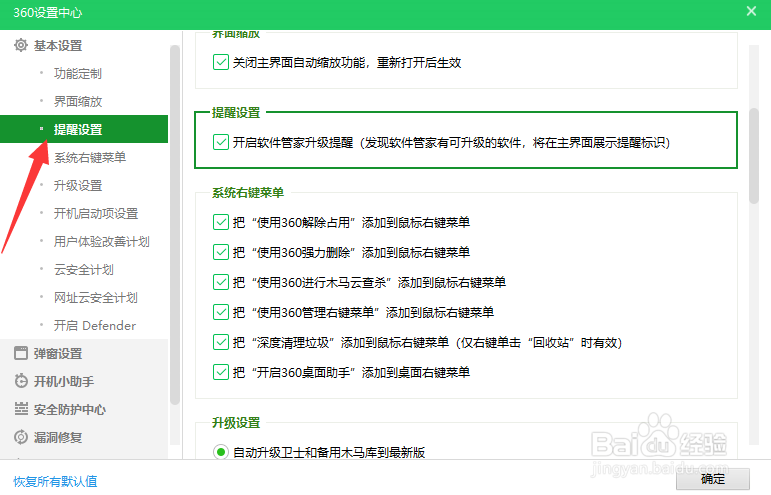Click 恢复所有默认值 link

point(55,481)
